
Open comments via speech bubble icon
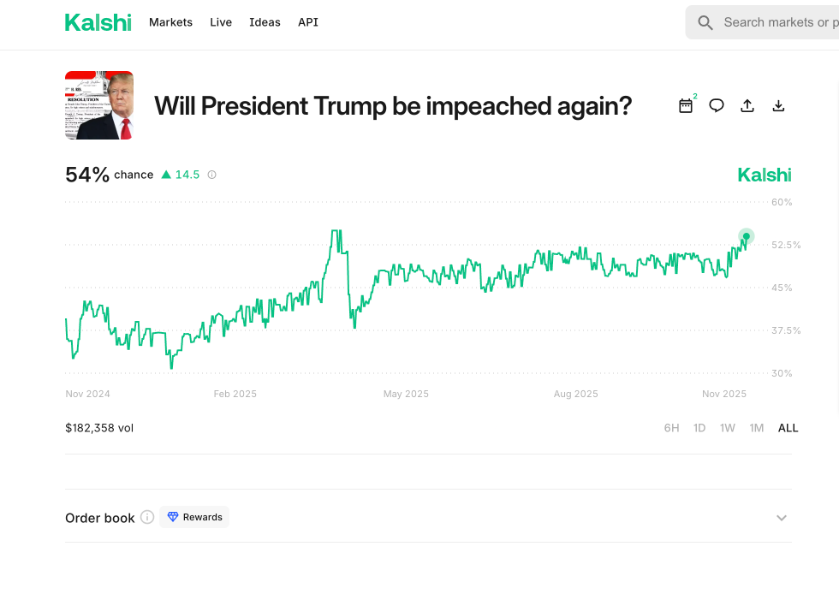[717, 106]
